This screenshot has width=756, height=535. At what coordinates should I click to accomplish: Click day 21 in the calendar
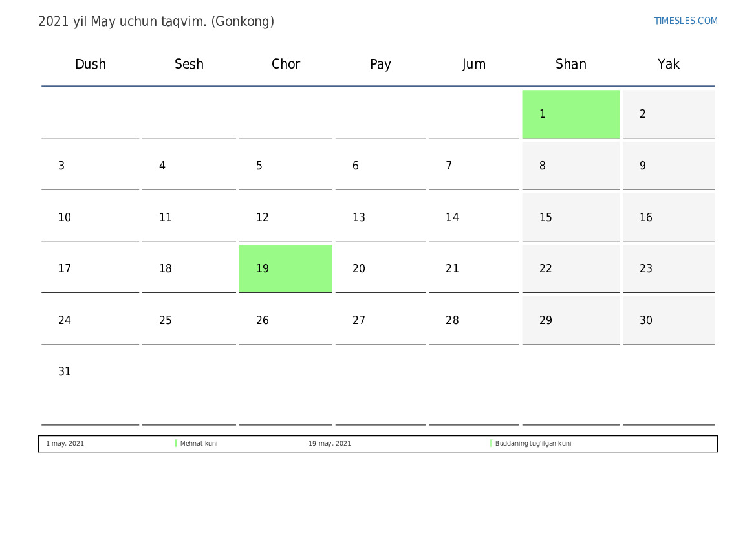coord(473,268)
